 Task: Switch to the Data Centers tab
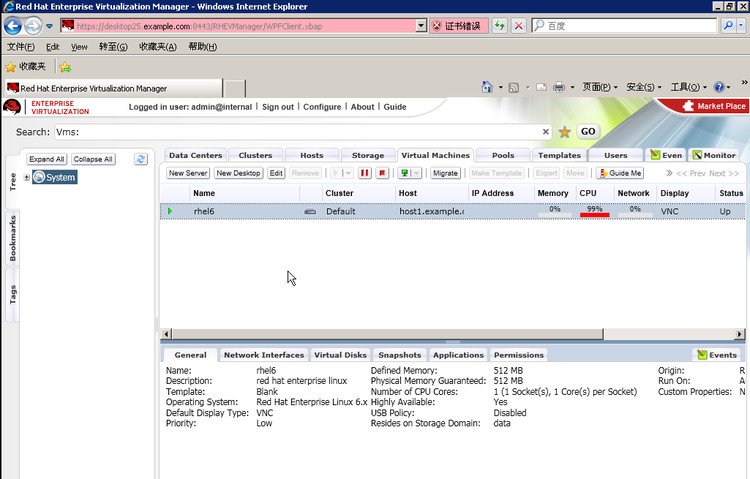pos(195,155)
